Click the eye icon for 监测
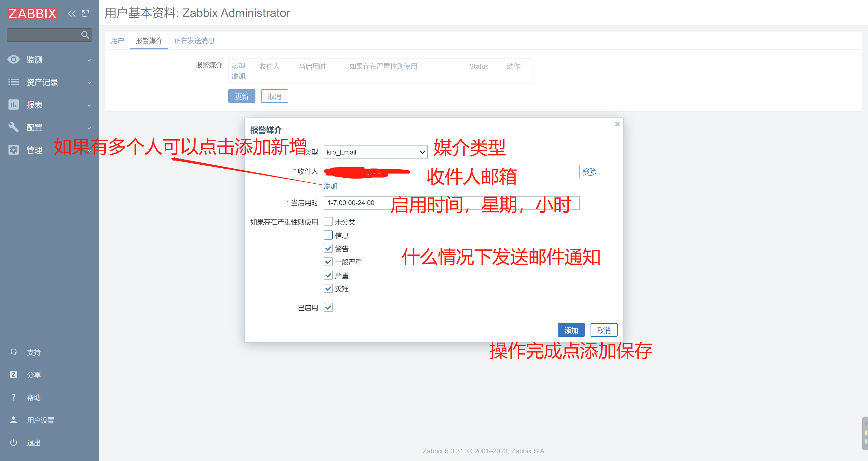The width and height of the screenshot is (868, 461). pos(14,60)
